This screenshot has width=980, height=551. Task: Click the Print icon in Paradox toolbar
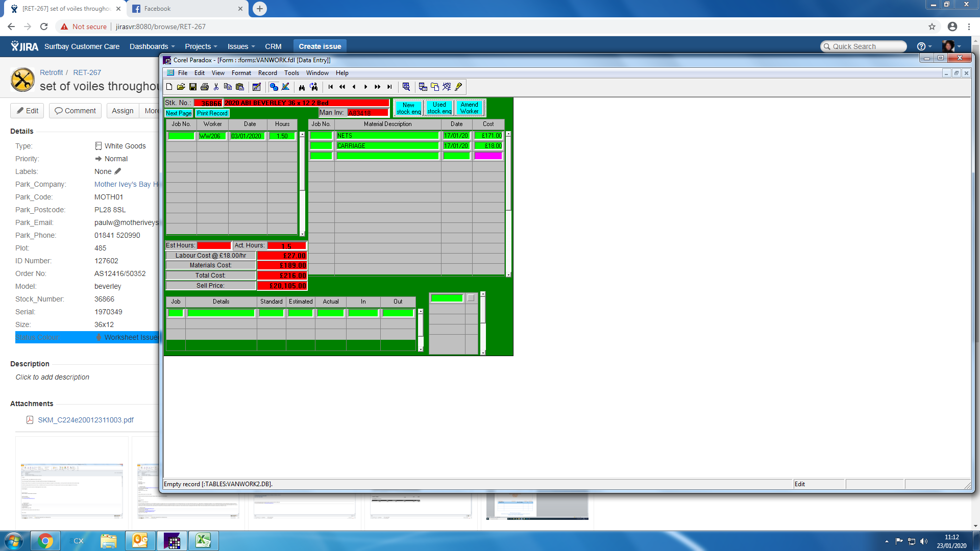tap(205, 87)
